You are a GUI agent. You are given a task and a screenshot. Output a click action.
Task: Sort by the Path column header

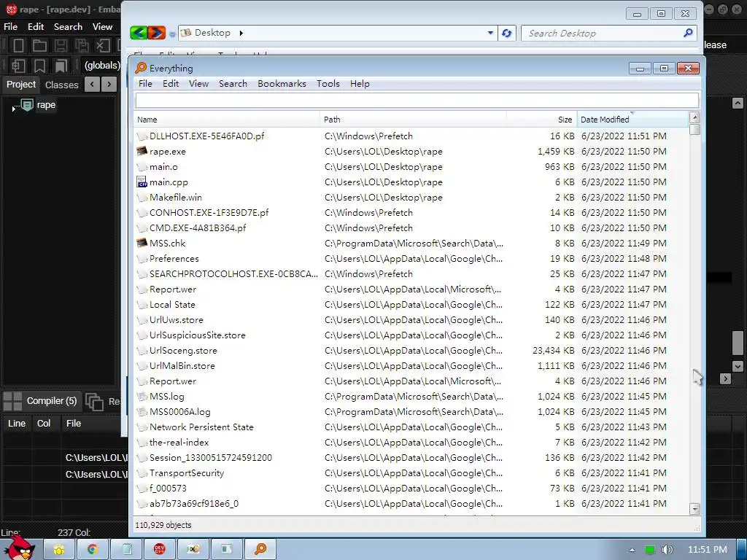pos(413,120)
